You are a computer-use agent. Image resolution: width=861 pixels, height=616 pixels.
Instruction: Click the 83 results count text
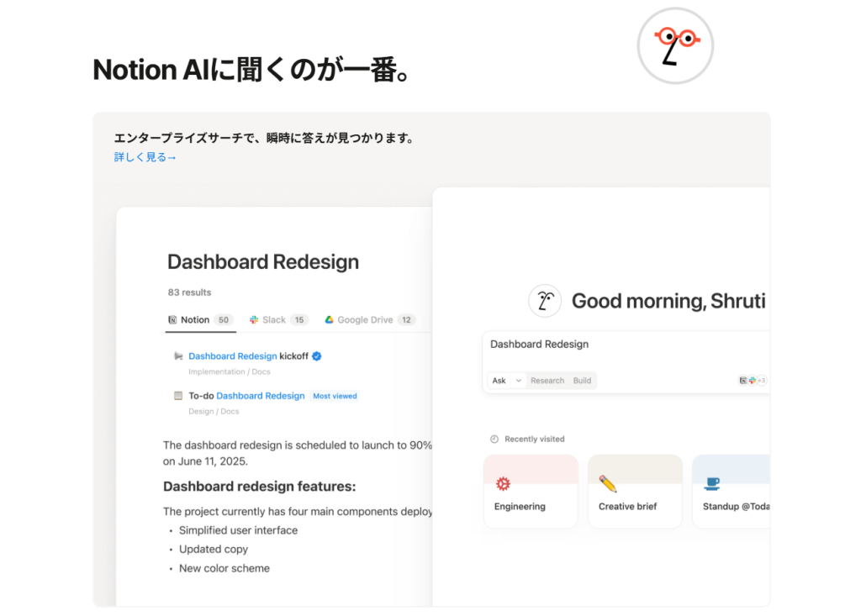pyautogui.click(x=189, y=292)
